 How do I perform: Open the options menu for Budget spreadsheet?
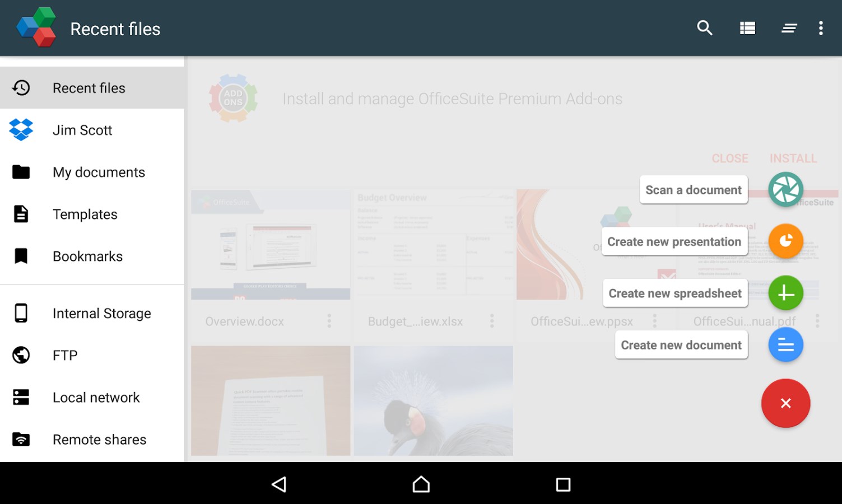coord(492,320)
